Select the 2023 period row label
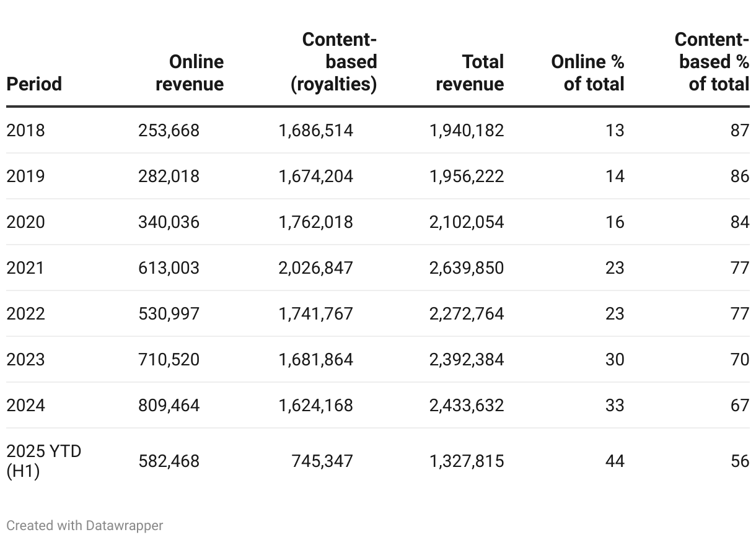Image resolution: width=756 pixels, height=540 pixels. 25,360
